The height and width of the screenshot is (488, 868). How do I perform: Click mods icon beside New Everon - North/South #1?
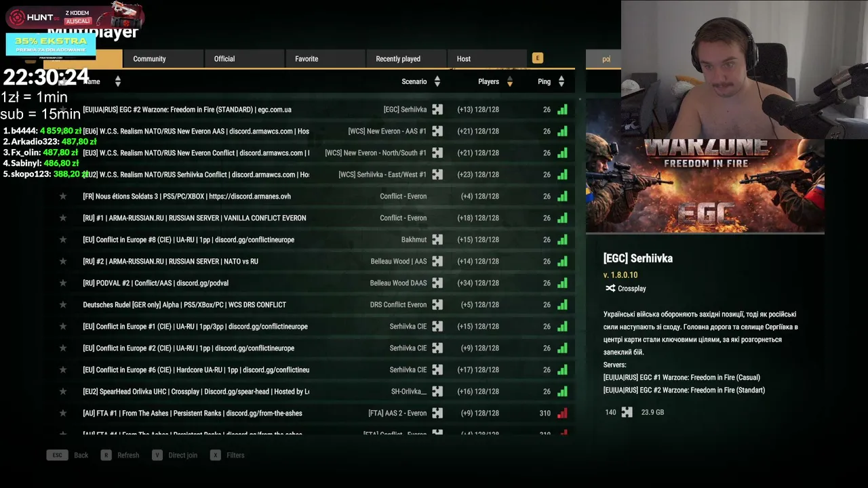click(x=437, y=153)
